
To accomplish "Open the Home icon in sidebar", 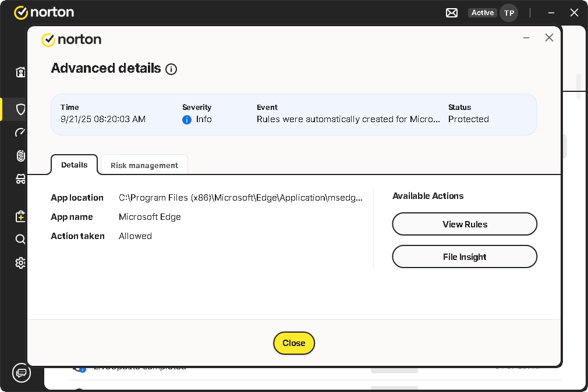I will (x=20, y=73).
